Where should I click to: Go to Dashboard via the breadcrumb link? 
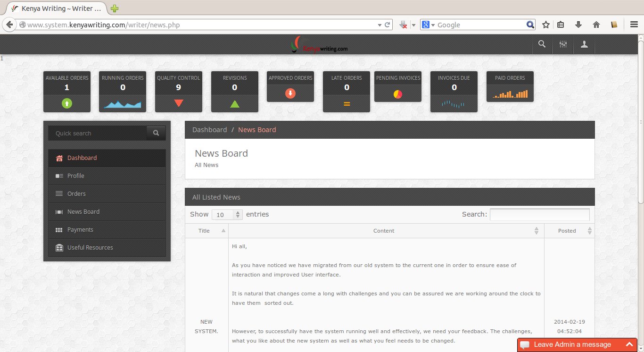tap(209, 130)
